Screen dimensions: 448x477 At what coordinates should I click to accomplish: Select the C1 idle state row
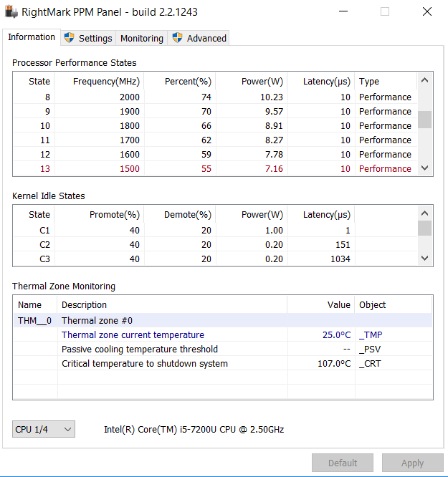[215, 231]
